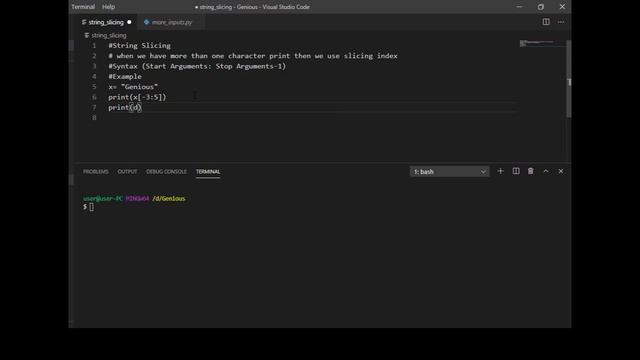Open the editor More Actions ellipsis
Viewport: 640px width, 360px height.
point(561,22)
